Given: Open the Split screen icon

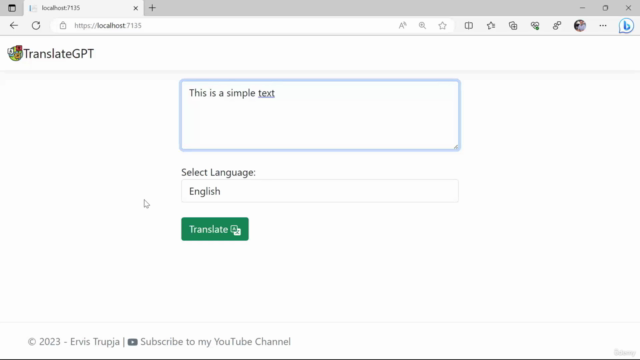Looking at the screenshot, I should pyautogui.click(x=469, y=25).
